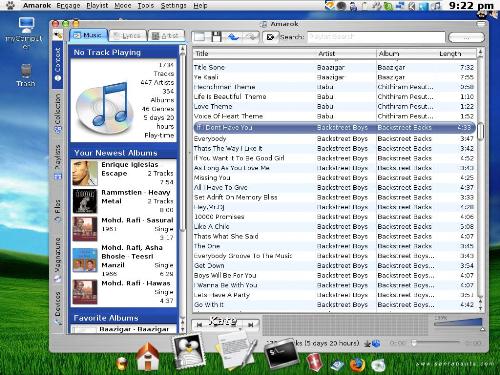Open the Help menu
Screen dimensions: 500x375
200,5
